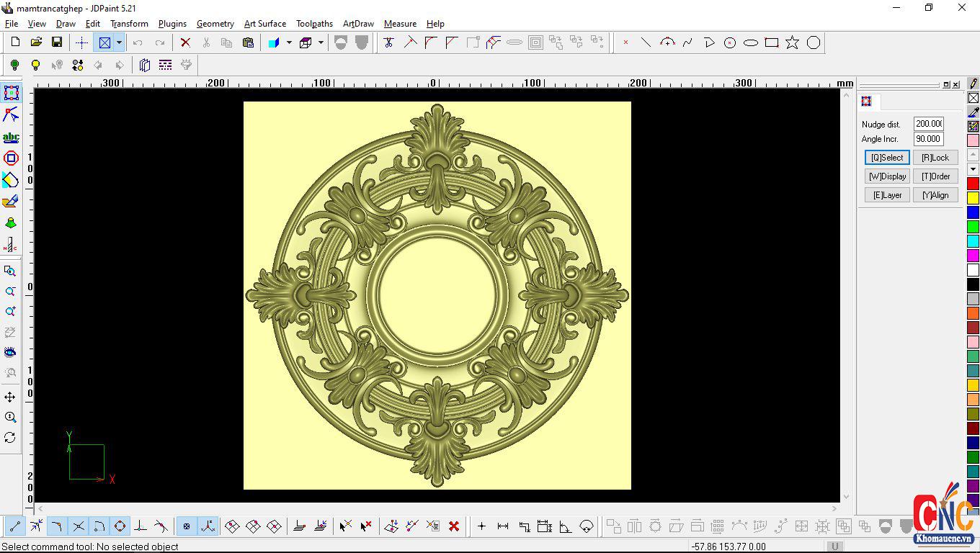Click the scissors trim curve tool
This screenshot has height=553, width=980.
pos(388,42)
